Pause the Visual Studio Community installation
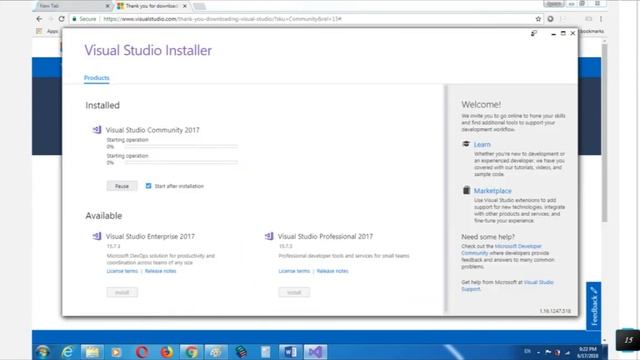The width and height of the screenshot is (640, 360). click(x=122, y=186)
